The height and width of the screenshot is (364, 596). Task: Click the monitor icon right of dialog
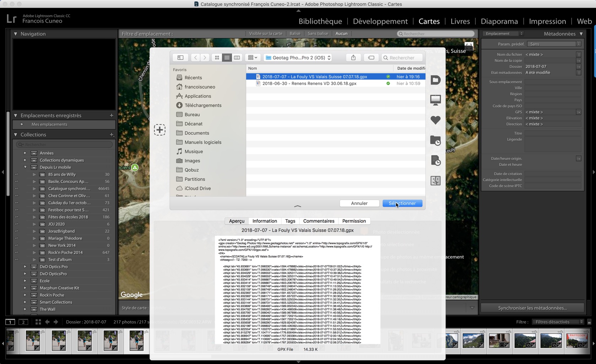[x=435, y=100]
